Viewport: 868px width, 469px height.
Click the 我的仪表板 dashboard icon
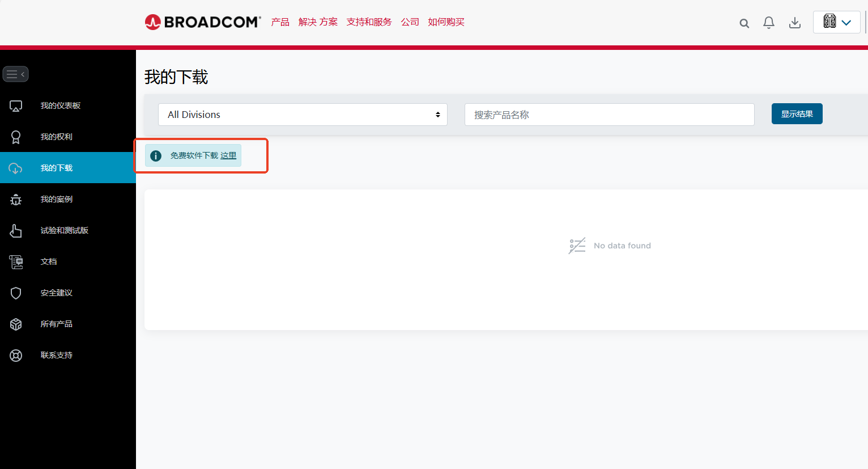coord(16,106)
